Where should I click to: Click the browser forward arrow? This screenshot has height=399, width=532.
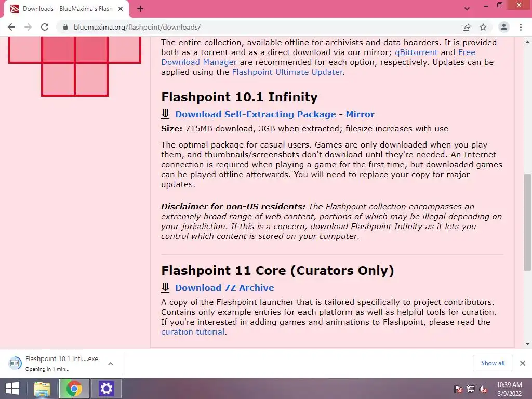tap(28, 27)
